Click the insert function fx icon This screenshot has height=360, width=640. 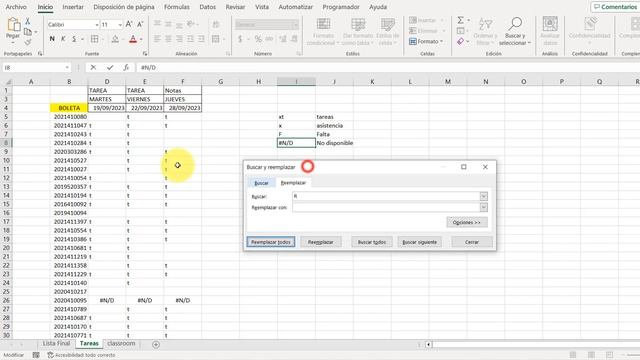(126, 68)
